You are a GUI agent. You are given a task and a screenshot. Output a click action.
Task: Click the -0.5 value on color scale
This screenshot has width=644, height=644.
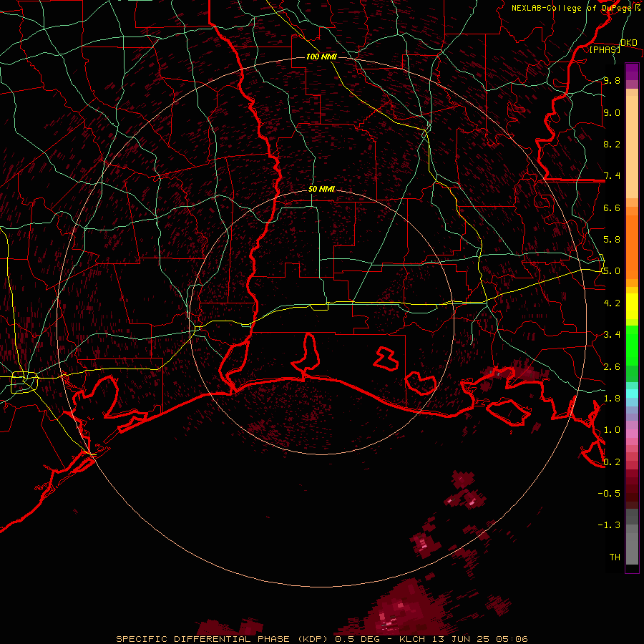609,494
